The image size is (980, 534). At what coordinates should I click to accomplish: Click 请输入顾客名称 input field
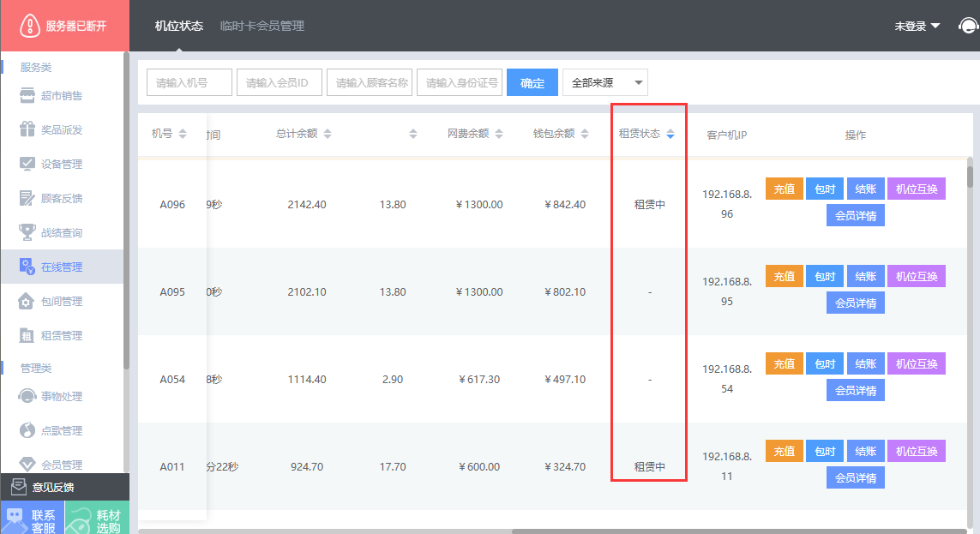(370, 82)
